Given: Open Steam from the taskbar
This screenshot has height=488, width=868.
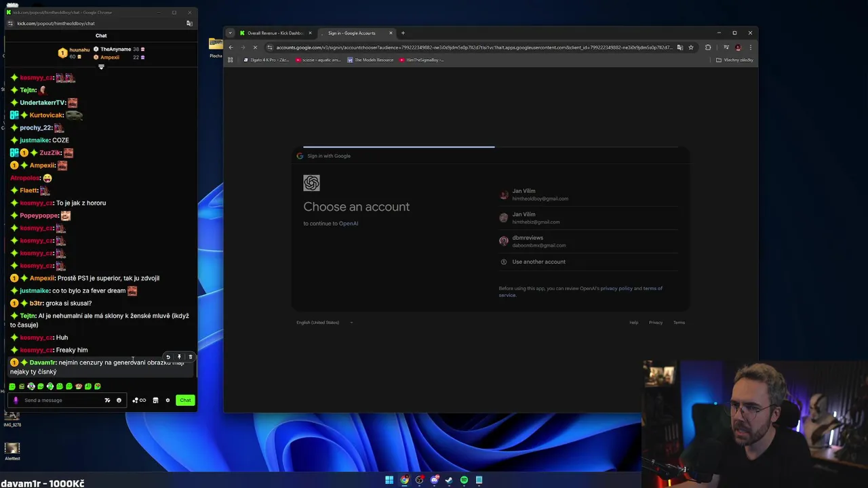Looking at the screenshot, I should [449, 480].
